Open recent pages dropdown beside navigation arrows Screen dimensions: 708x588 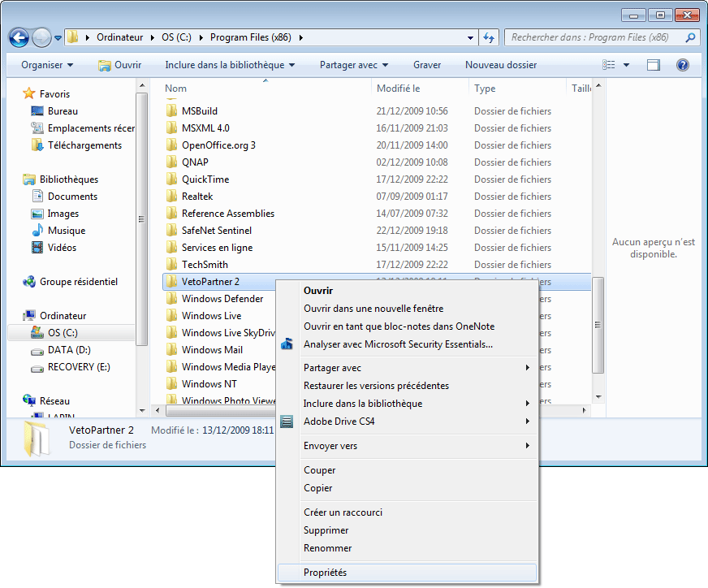tap(58, 38)
